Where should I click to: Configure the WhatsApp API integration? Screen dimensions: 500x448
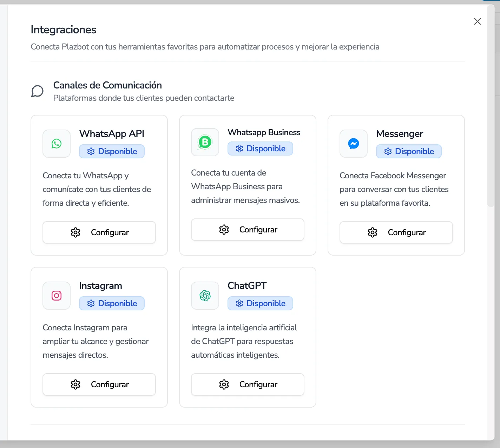click(99, 232)
